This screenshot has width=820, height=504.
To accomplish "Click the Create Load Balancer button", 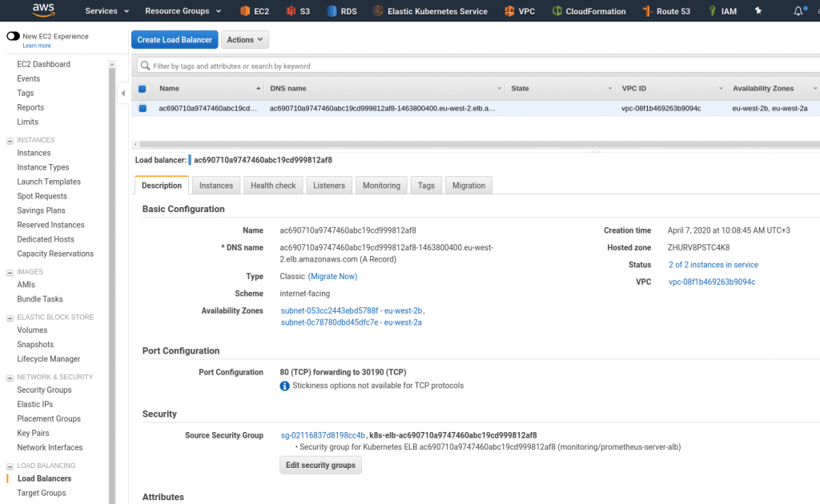I will click(x=175, y=39).
